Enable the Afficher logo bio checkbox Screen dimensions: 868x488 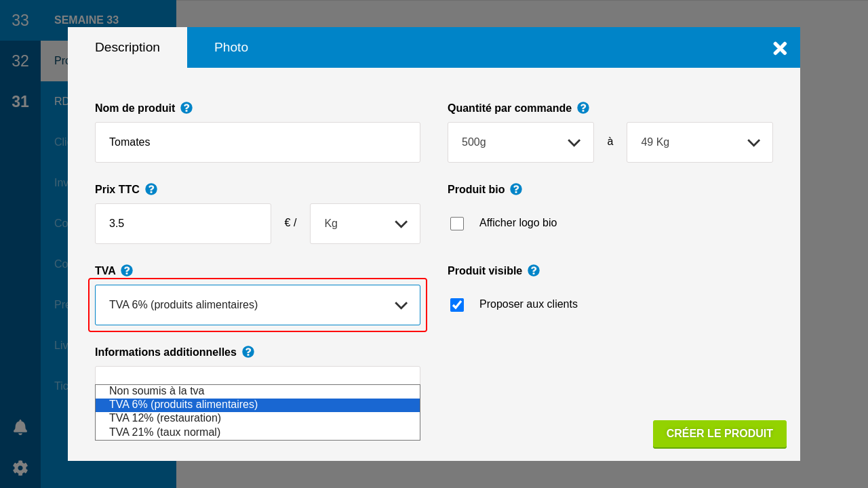[457, 224]
